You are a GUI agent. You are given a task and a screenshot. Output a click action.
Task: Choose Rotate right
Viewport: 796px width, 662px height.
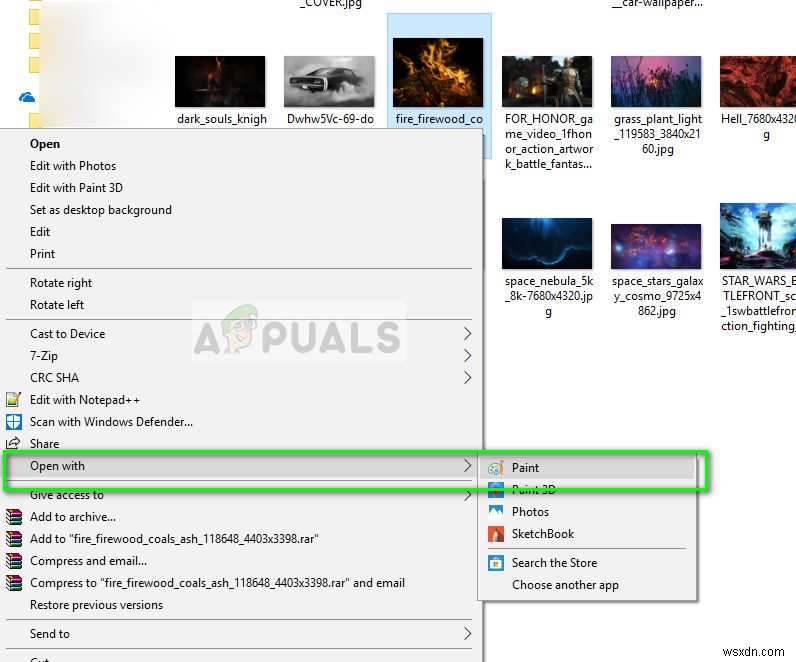click(61, 283)
